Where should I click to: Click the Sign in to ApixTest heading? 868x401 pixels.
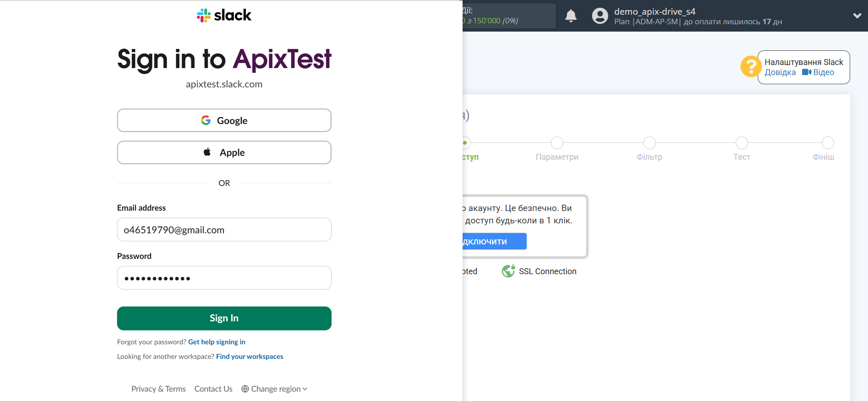click(224, 60)
